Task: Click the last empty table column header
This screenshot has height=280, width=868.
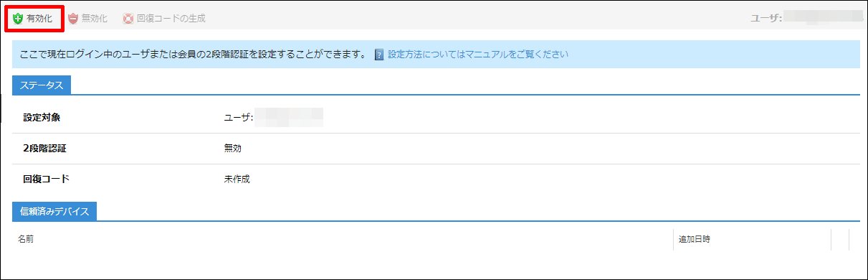Action: [854, 239]
